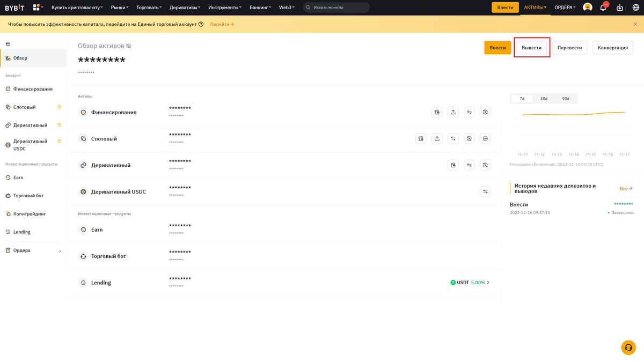
Task: Open the language globe icon
Action: tap(636, 8)
